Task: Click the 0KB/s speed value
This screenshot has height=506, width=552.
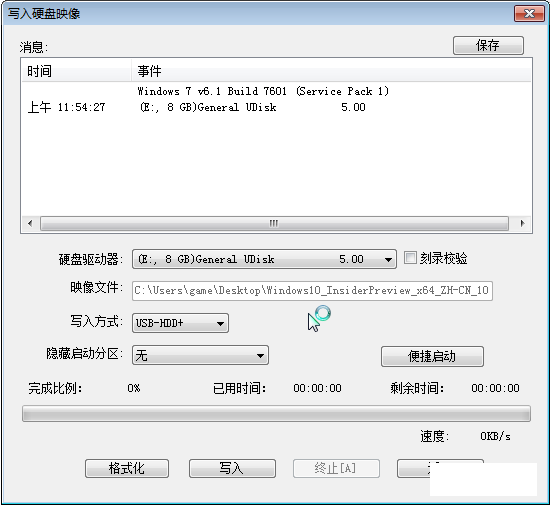Action: (495, 437)
